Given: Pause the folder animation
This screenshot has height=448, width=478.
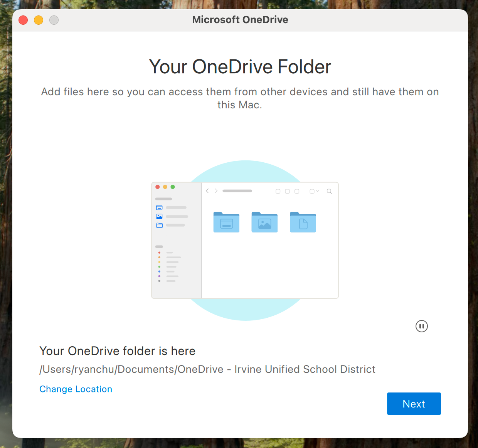Looking at the screenshot, I should click(422, 326).
